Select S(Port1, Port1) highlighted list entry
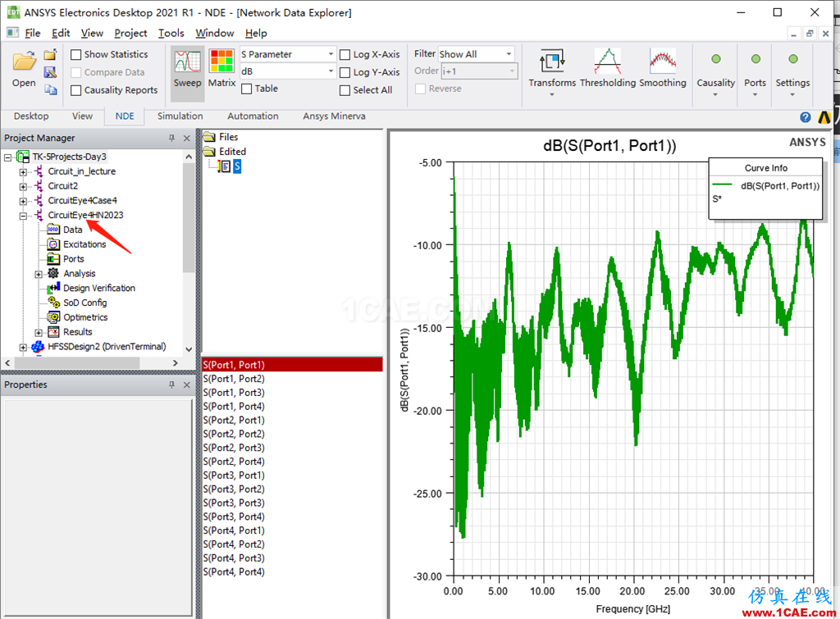 click(x=292, y=365)
